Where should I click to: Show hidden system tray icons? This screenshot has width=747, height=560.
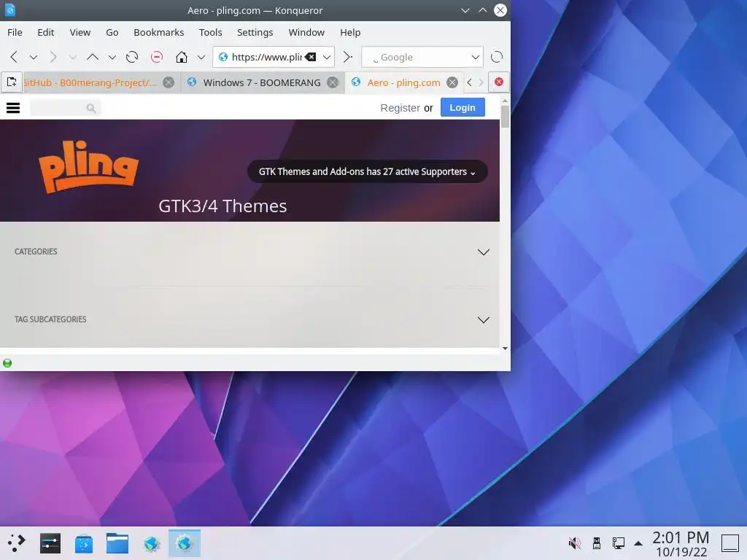point(638,543)
